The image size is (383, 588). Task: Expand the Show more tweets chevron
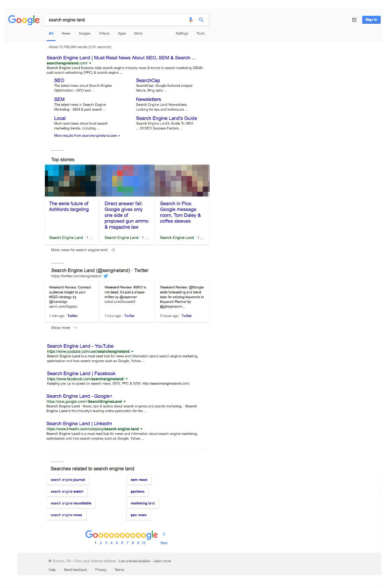tap(75, 328)
